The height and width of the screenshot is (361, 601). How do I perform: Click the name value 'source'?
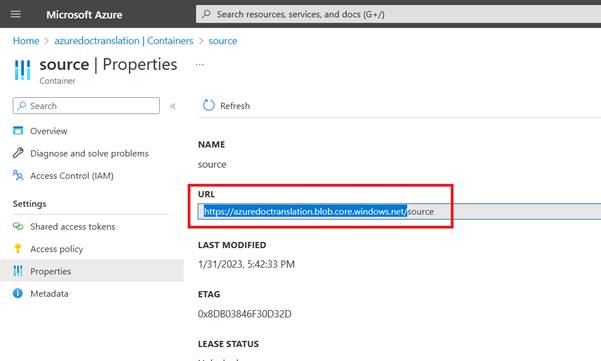[212, 164]
